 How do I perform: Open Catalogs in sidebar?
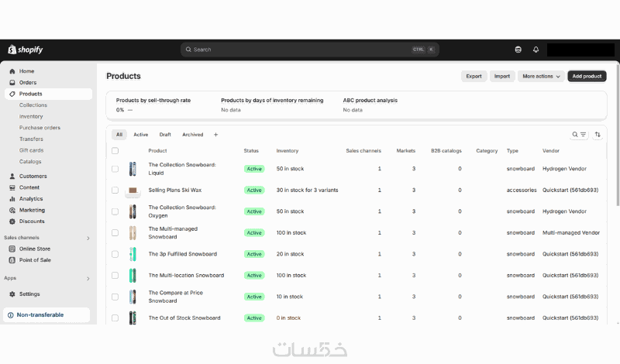(x=30, y=162)
